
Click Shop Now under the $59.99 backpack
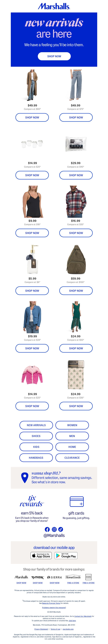(76, 291)
